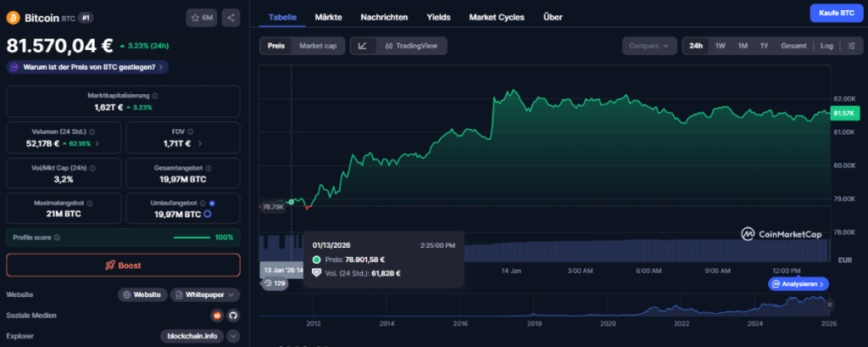Open the share icon button
Viewport: 868px width, 347px height.
231,18
